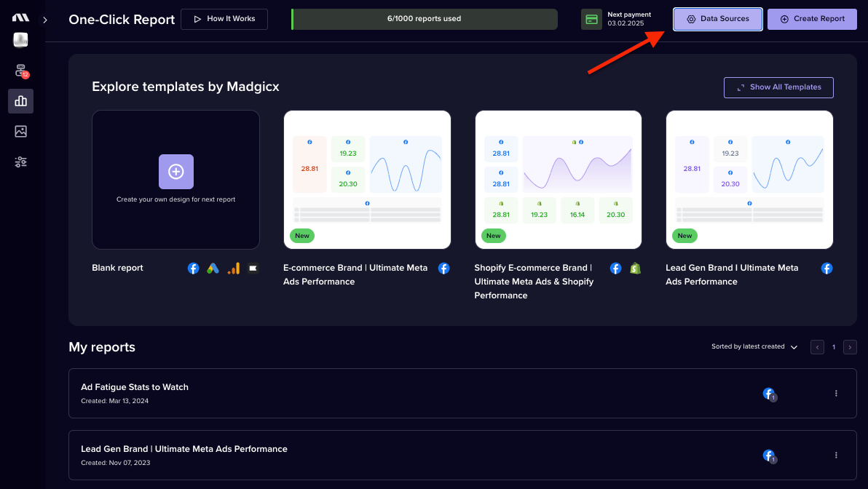The height and width of the screenshot is (489, 868).
Task: Click the plus icon in Blank report card
Action: point(176,172)
